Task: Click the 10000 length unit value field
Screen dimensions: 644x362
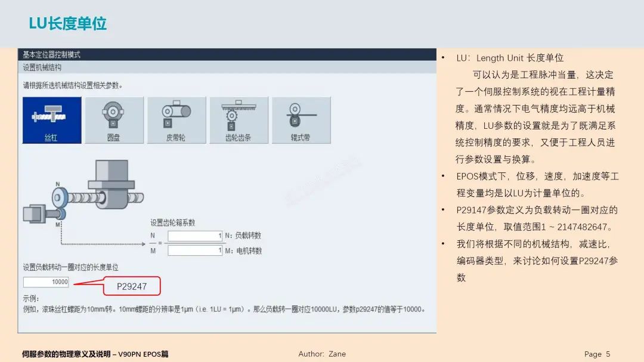Action: (45, 281)
